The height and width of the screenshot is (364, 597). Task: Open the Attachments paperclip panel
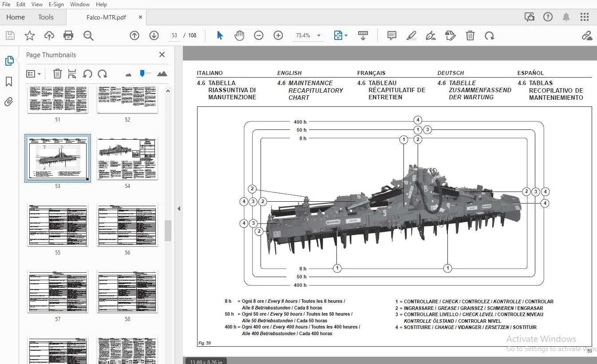pyautogui.click(x=9, y=102)
